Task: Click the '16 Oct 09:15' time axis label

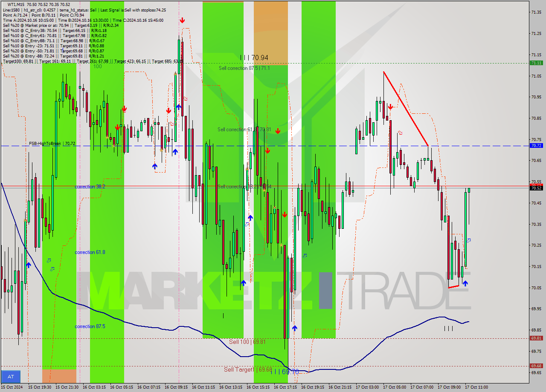Action: 177,387
